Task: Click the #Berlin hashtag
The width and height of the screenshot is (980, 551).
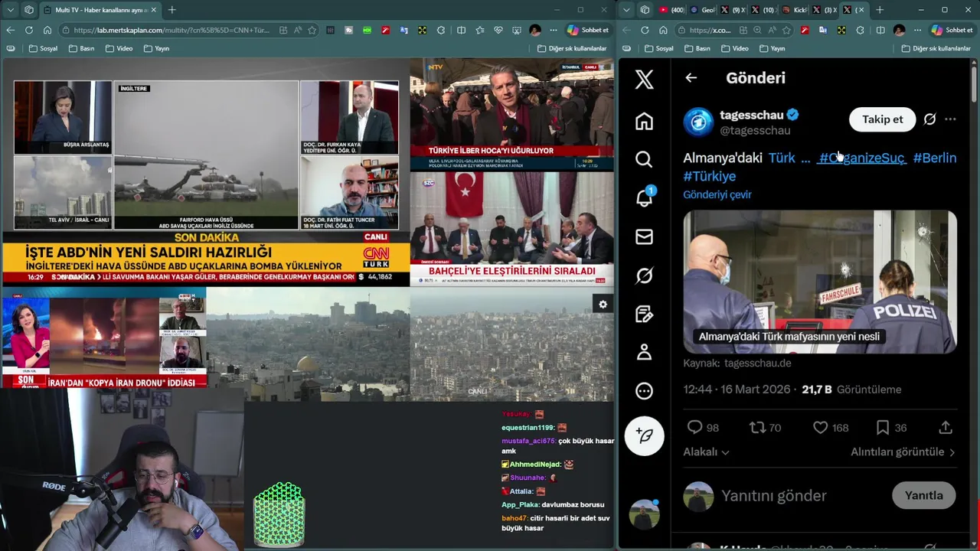Action: coord(934,158)
